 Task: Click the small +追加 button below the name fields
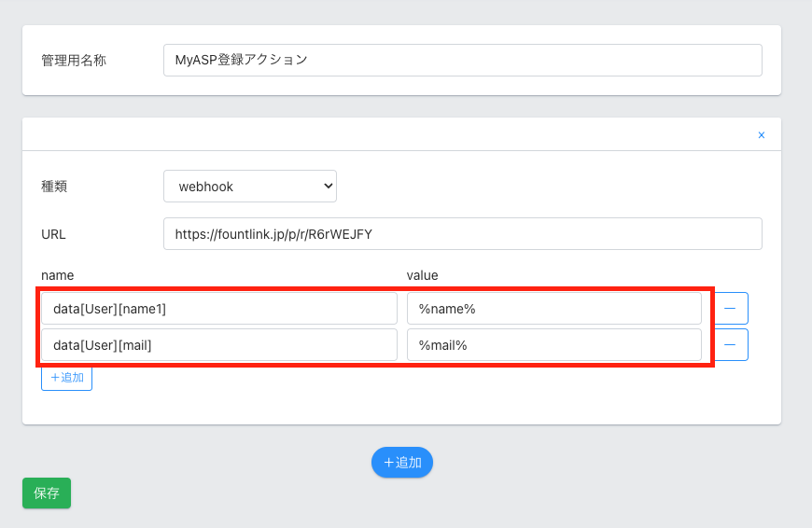pyautogui.click(x=66, y=378)
